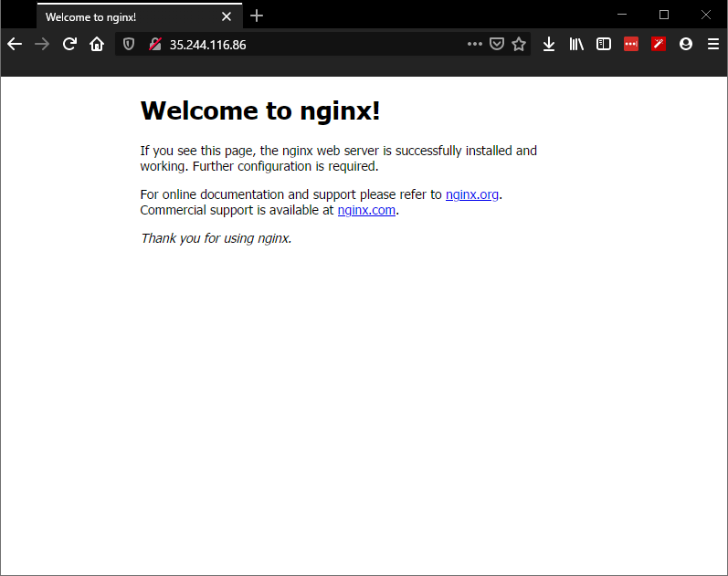The height and width of the screenshot is (576, 728).
Task: Open the Downloads panel
Action: (549, 44)
